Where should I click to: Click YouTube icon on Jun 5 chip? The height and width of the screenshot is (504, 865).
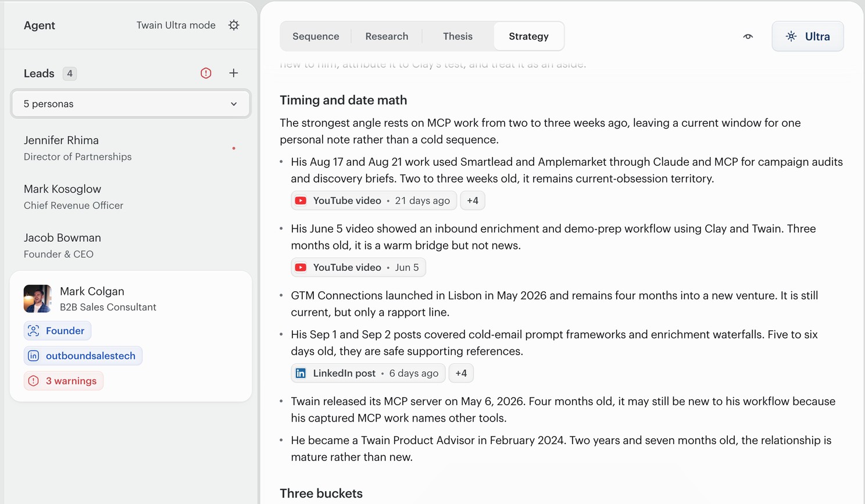(301, 267)
